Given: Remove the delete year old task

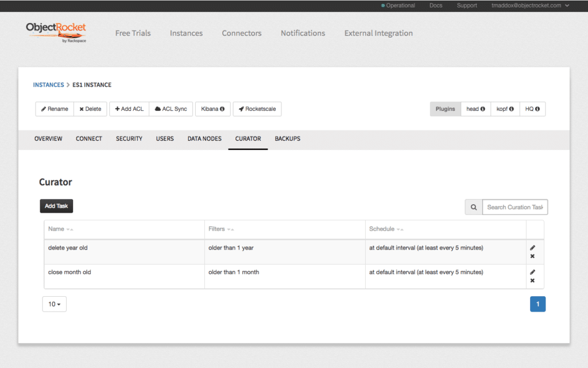Looking at the screenshot, I should (532, 256).
